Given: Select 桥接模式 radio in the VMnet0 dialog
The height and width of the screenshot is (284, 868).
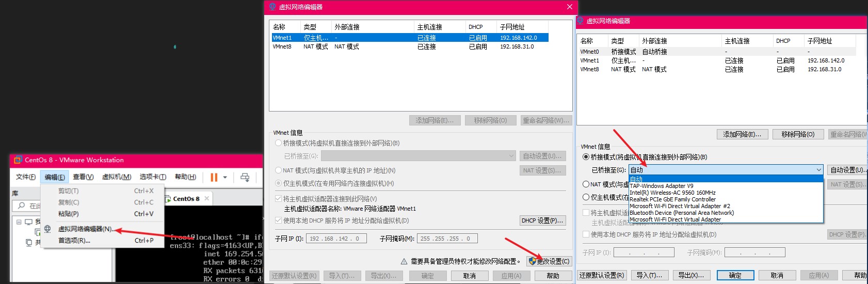Looking at the screenshot, I should pyautogui.click(x=586, y=157).
